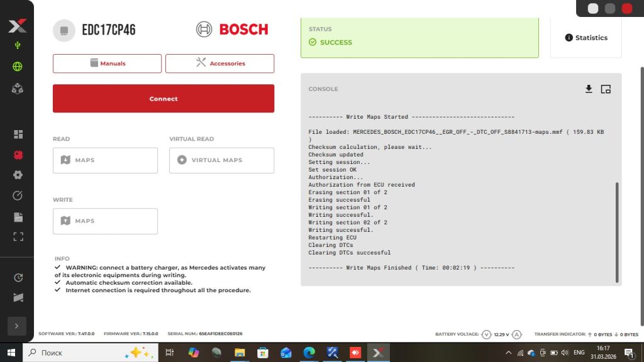
Task: Open the Windows Start menu
Action: pyautogui.click(x=11, y=353)
